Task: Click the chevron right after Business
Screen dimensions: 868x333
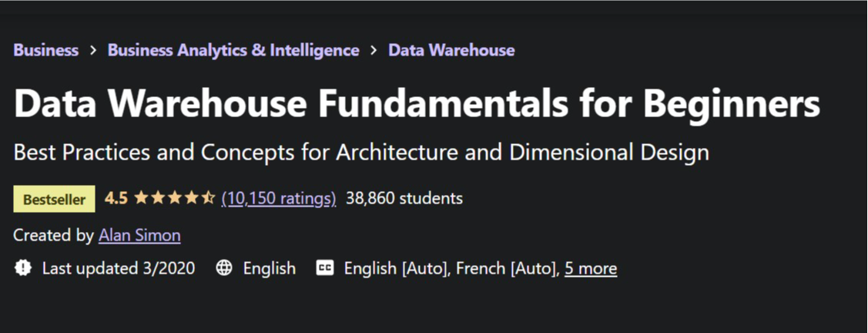Action: click(93, 50)
